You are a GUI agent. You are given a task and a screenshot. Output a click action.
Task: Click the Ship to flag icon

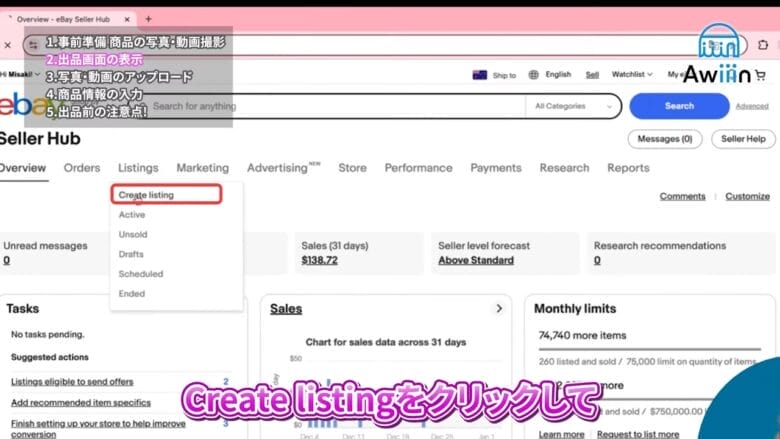(480, 75)
